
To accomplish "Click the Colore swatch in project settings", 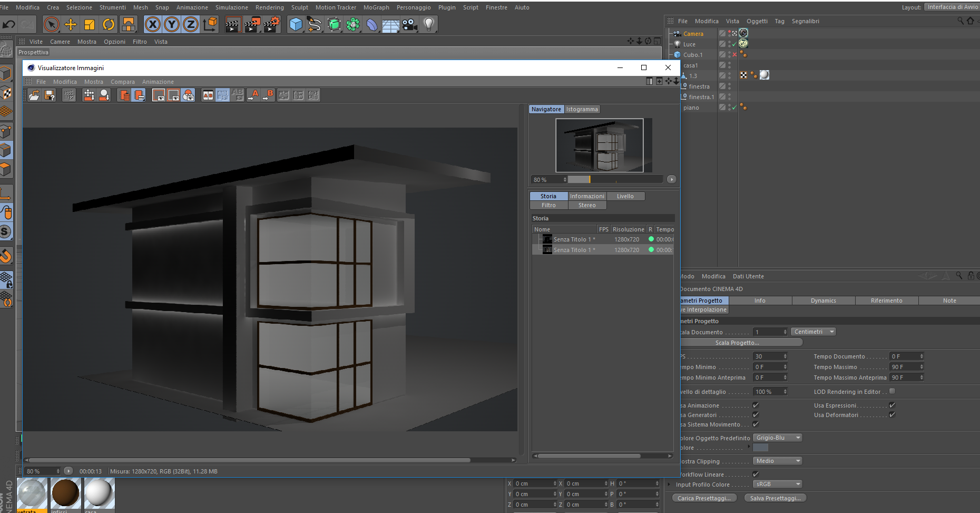I will [x=760, y=448].
